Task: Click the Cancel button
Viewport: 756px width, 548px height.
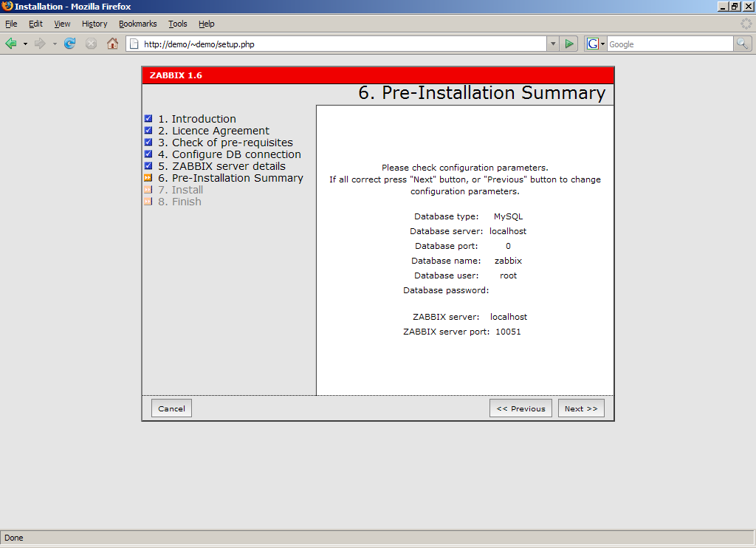Action: click(x=171, y=408)
